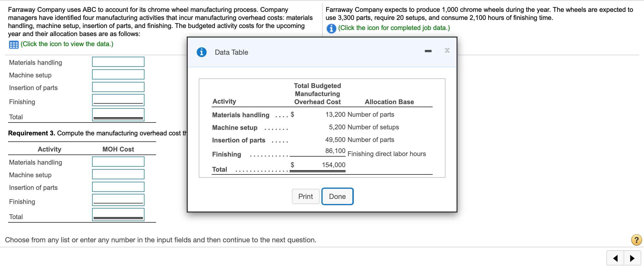
Task: Click 'Number of setups' allocation base
Action: 373,127
